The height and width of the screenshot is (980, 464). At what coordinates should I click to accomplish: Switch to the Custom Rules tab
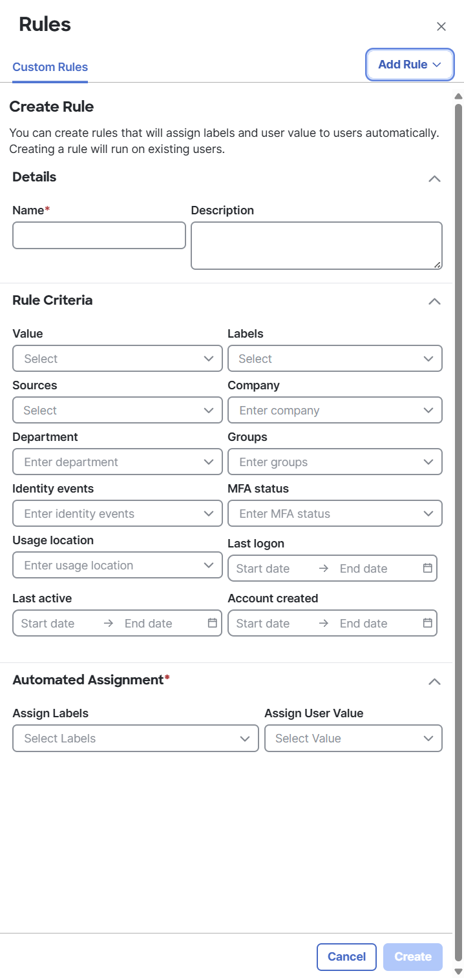pyautogui.click(x=50, y=67)
